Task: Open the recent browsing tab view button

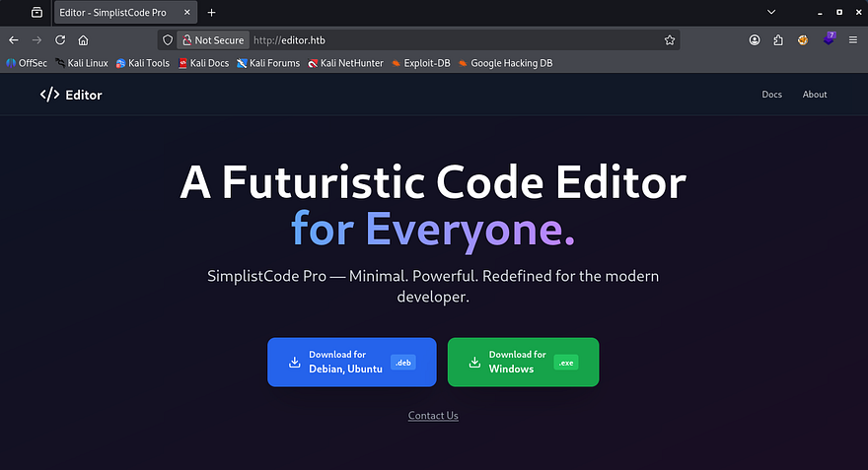Action: pos(36,12)
